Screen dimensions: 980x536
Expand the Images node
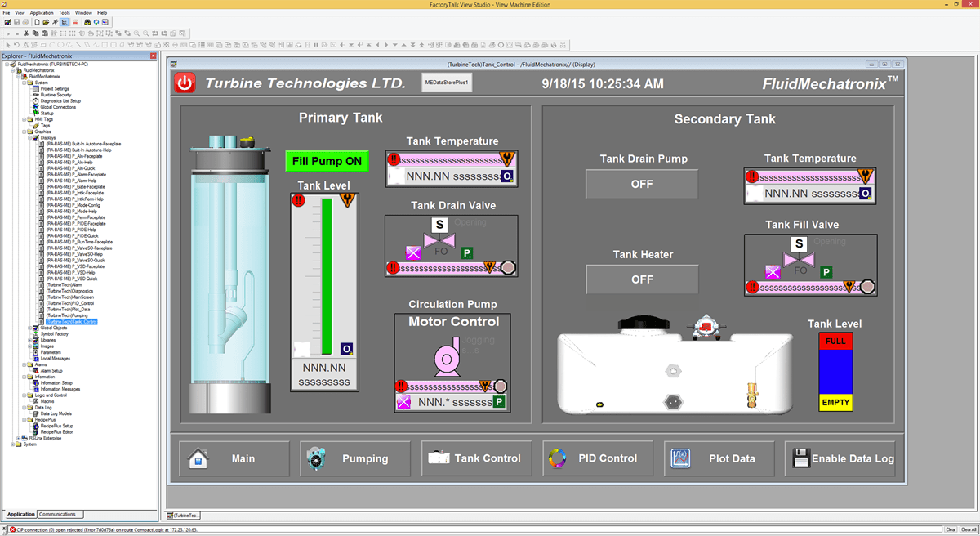coord(30,346)
